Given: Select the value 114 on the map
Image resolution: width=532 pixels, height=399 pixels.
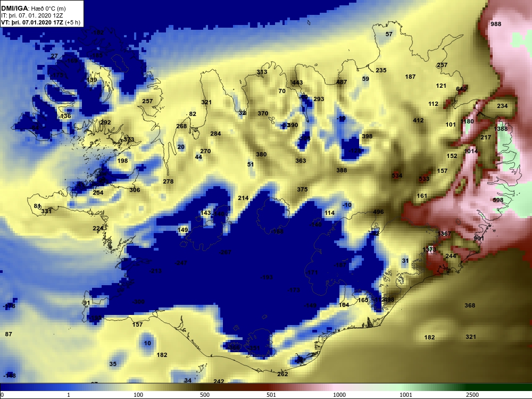Looking at the screenshot, I should coord(329,213).
